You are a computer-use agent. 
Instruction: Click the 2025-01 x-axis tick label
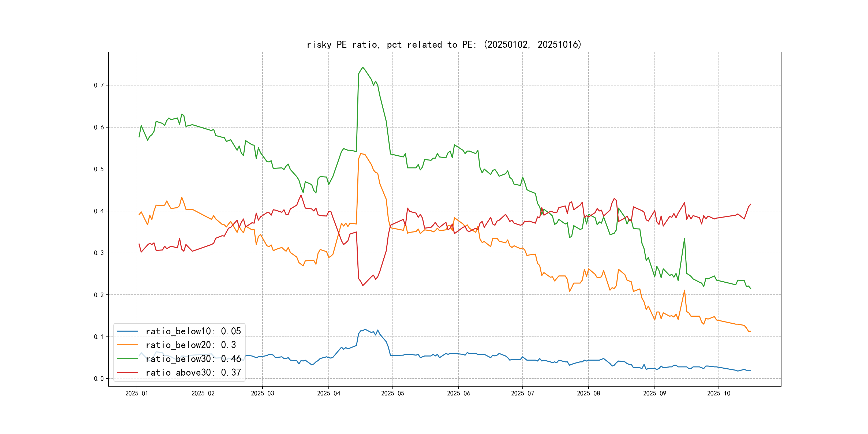tap(136, 394)
